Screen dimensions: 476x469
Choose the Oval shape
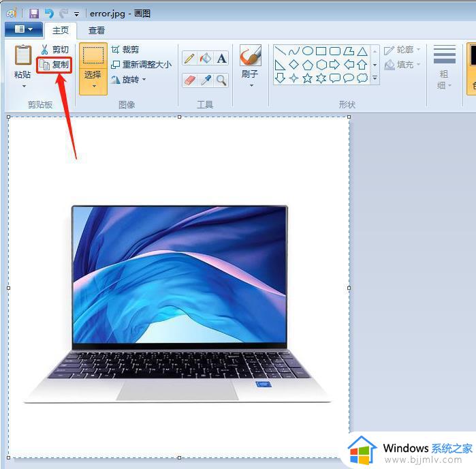click(308, 50)
